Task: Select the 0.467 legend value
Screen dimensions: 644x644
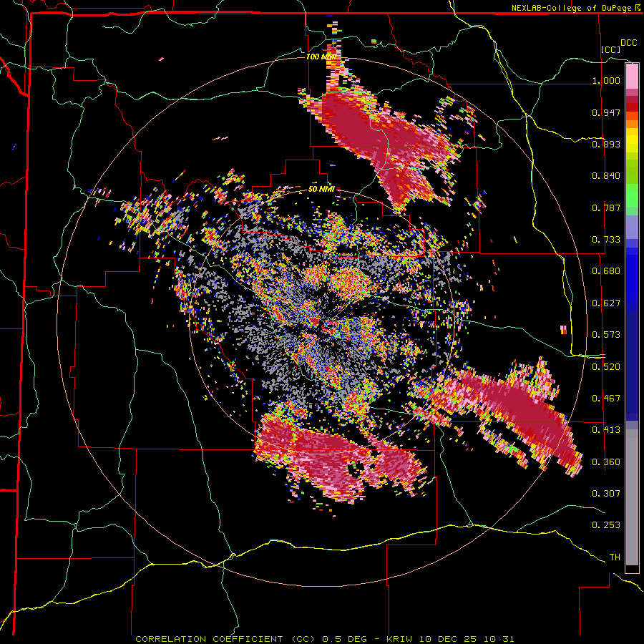Action: pos(606,399)
